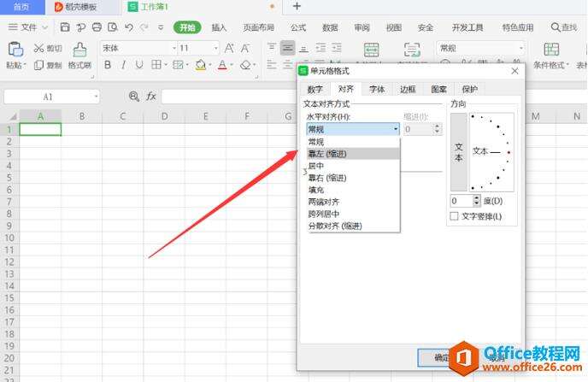Click the eraser clear-format icon
588x382 pixels.
[x=245, y=65]
